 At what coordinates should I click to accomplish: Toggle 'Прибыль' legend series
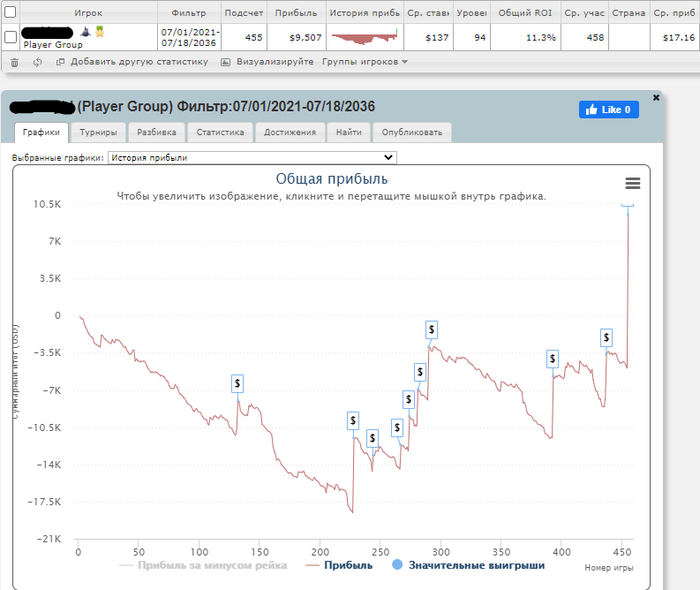tap(339, 565)
